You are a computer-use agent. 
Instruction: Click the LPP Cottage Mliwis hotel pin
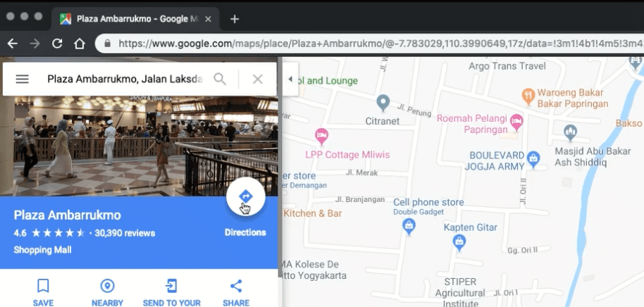coord(321,137)
